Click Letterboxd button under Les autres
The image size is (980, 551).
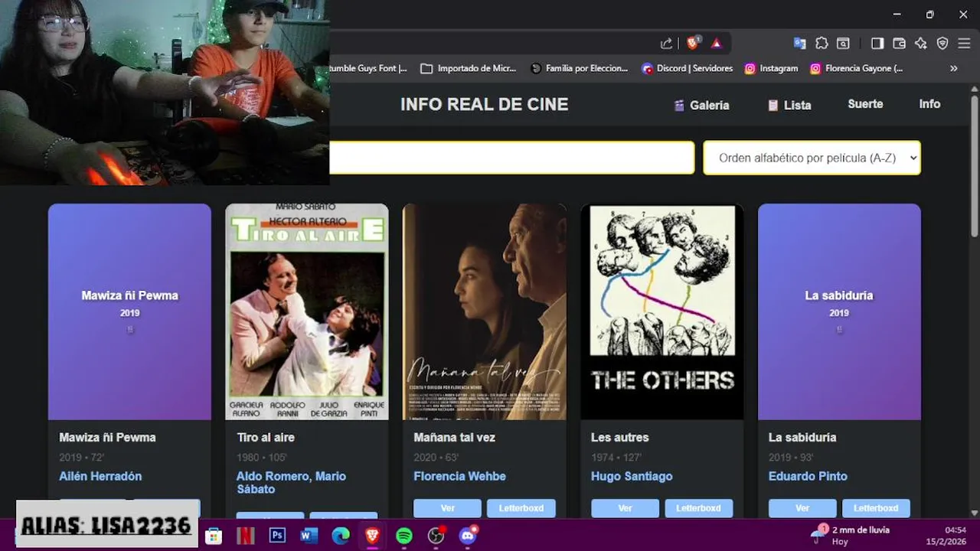tap(699, 508)
